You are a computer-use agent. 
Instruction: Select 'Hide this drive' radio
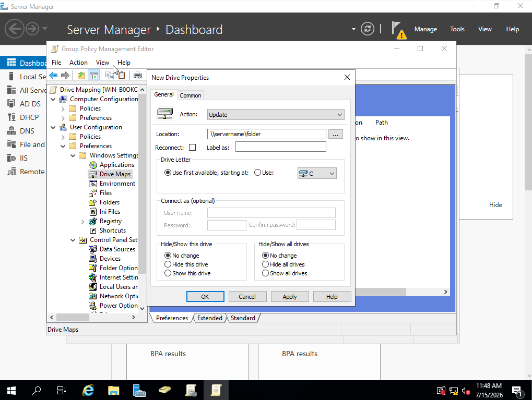[x=168, y=264]
